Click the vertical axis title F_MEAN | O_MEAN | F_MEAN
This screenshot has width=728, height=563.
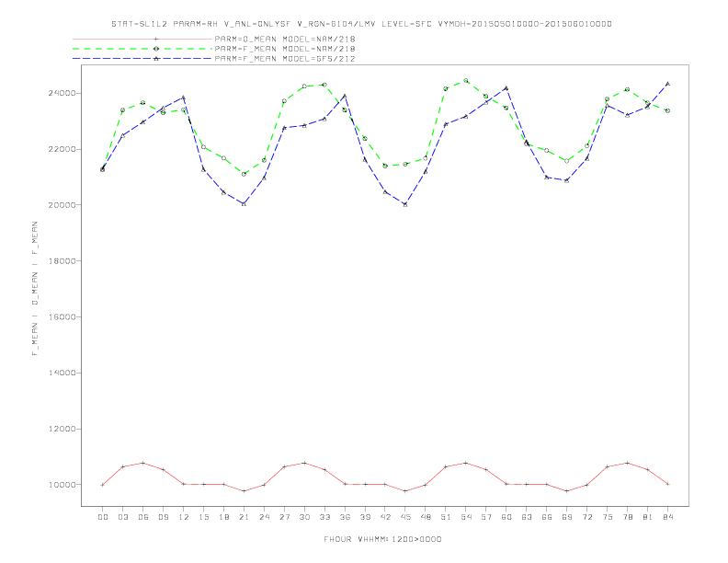(35, 289)
